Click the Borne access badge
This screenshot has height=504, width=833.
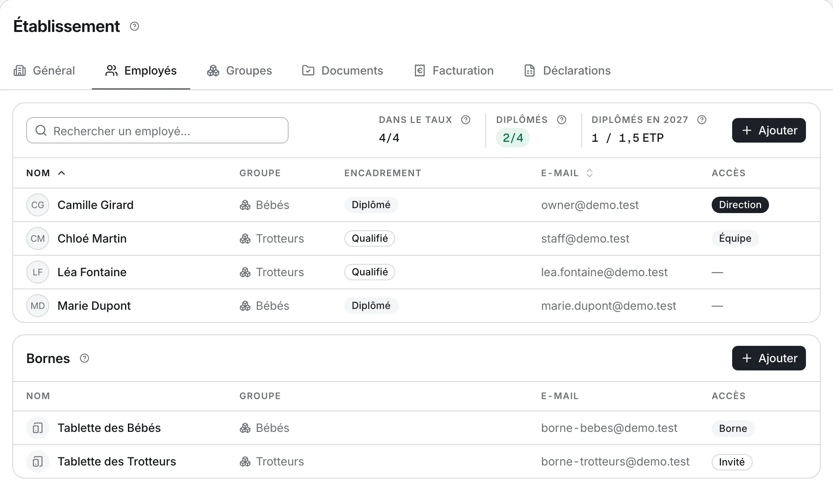(x=733, y=428)
